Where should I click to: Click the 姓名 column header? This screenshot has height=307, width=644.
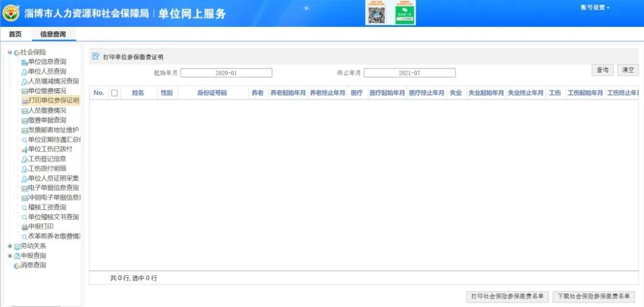click(x=138, y=93)
